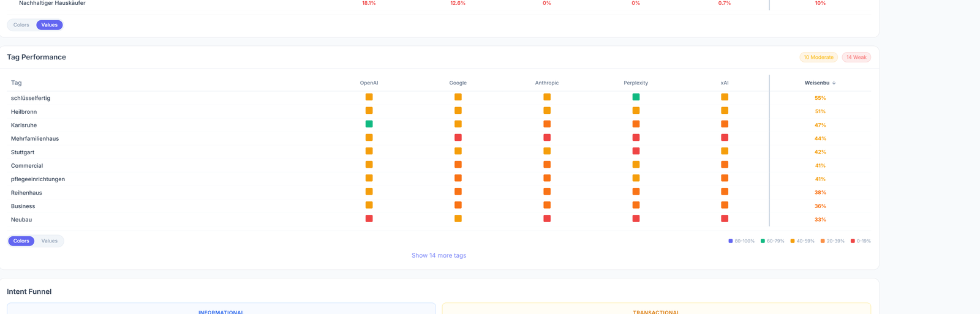
Task: Click the xAI square in Stuttgart row
Action: click(x=725, y=151)
